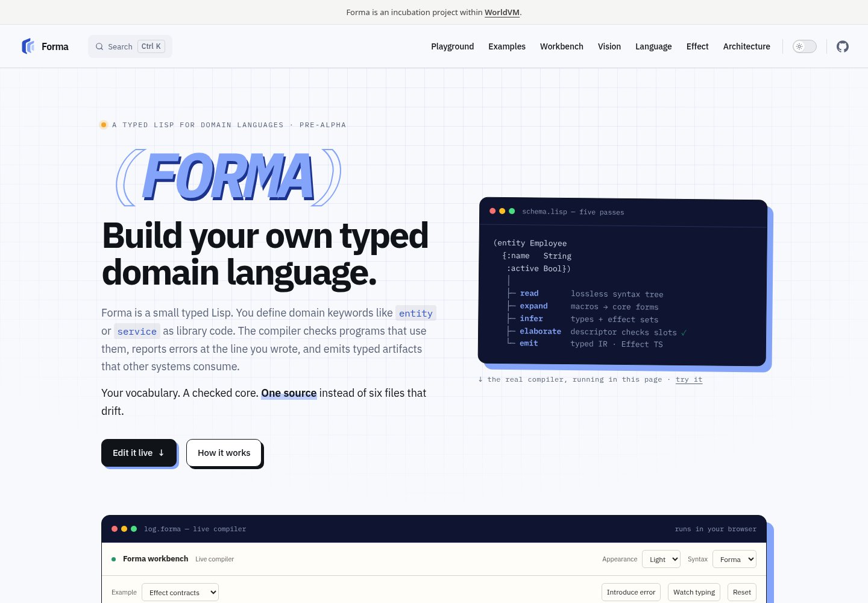Open the Vision nav item
The width and height of the screenshot is (868, 603).
pos(609,46)
